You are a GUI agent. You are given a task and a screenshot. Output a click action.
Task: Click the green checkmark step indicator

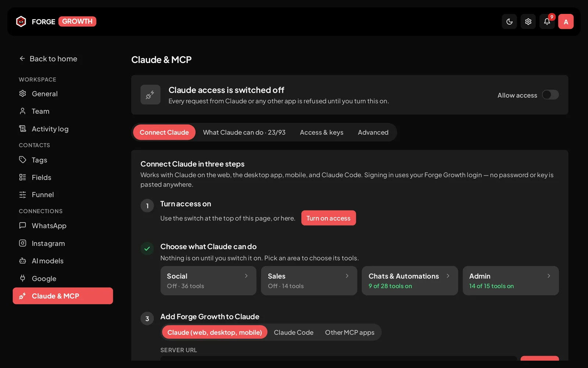[147, 248]
